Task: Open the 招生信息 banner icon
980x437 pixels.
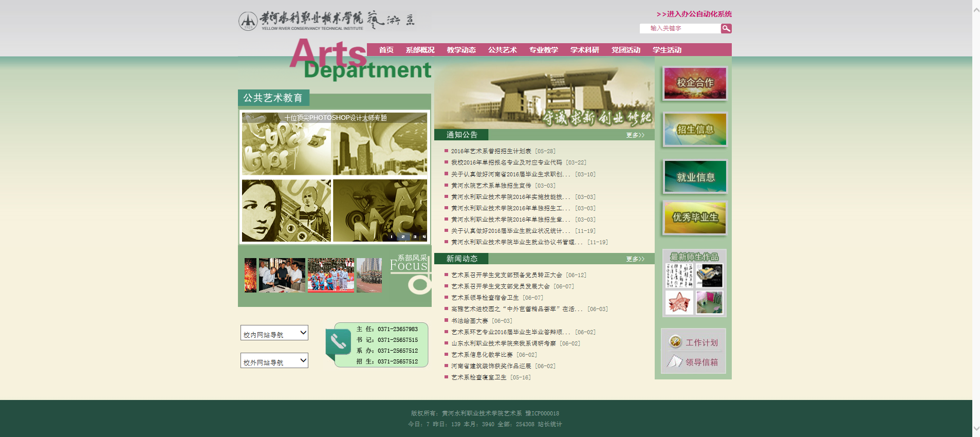Action: 695,130
